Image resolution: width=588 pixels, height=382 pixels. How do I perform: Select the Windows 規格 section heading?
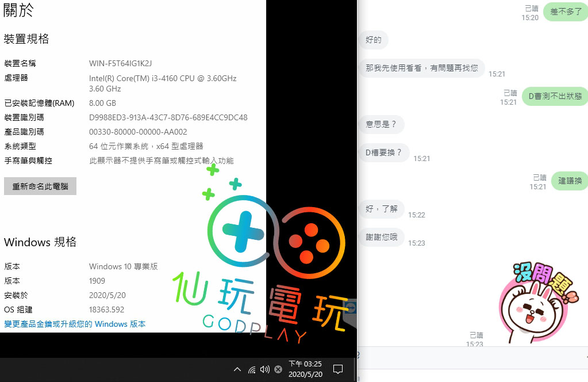click(x=40, y=242)
